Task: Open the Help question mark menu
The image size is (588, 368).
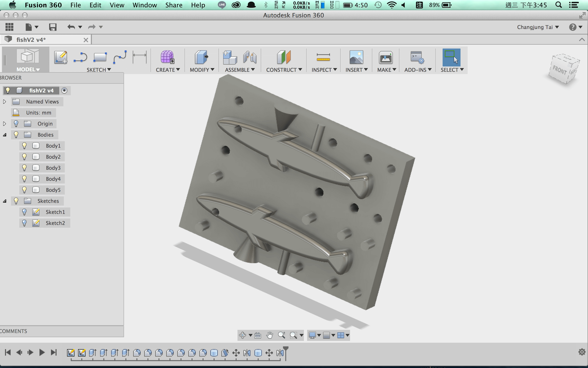Action: 575,27
